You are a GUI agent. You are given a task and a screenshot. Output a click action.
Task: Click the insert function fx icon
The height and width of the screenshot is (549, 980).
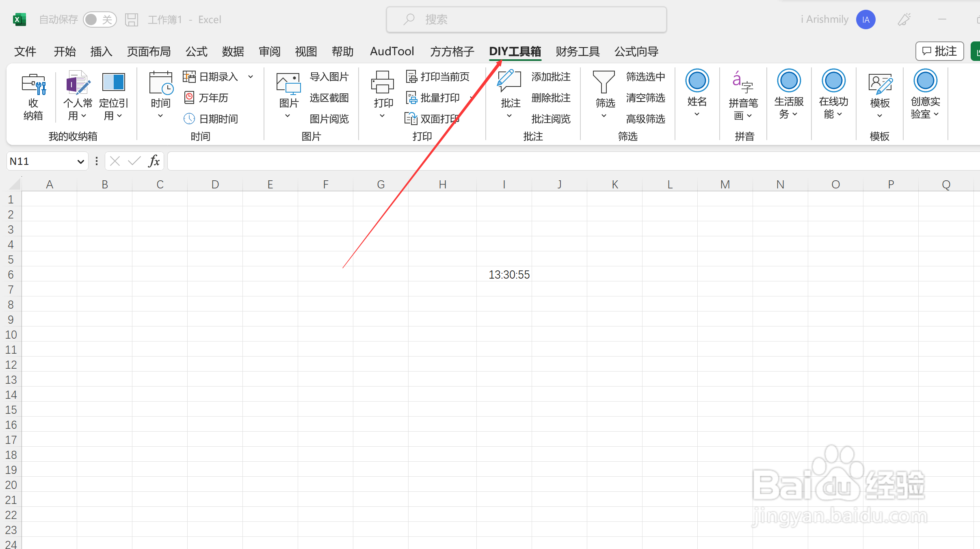[x=154, y=162]
